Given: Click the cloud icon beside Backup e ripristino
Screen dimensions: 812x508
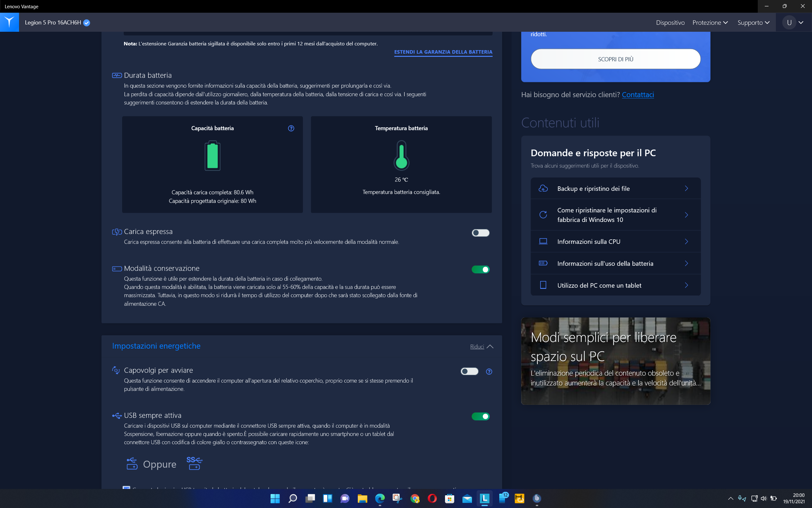Looking at the screenshot, I should [543, 189].
